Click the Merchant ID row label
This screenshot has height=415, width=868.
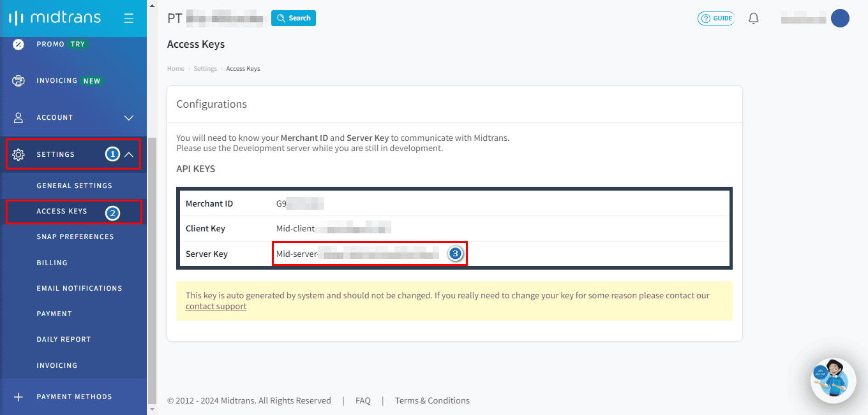point(209,204)
